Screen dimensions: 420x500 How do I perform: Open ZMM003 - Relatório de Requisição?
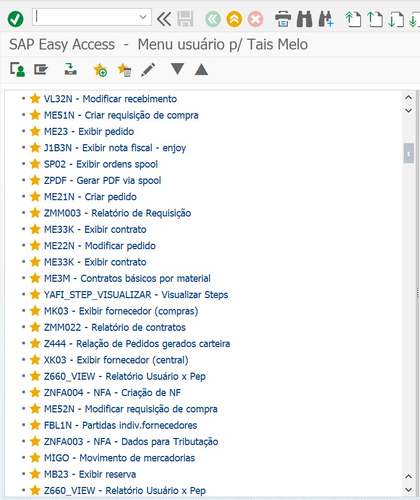118,213
